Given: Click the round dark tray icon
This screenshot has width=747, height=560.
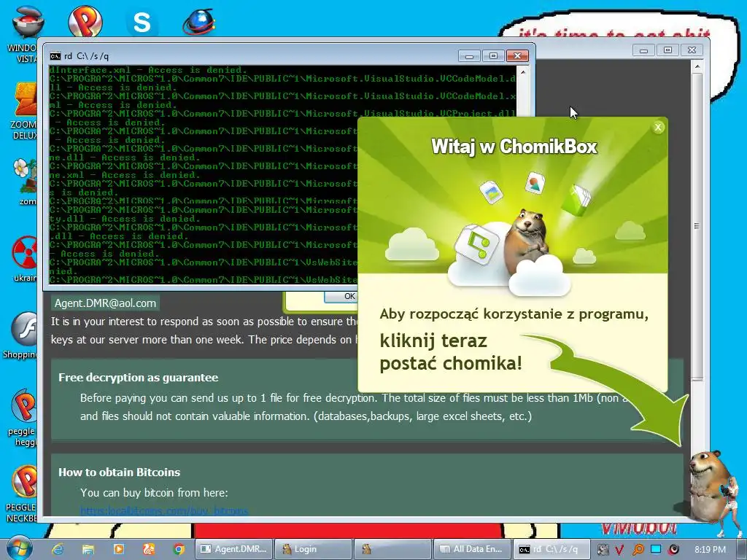Looking at the screenshot, I should (x=673, y=550).
